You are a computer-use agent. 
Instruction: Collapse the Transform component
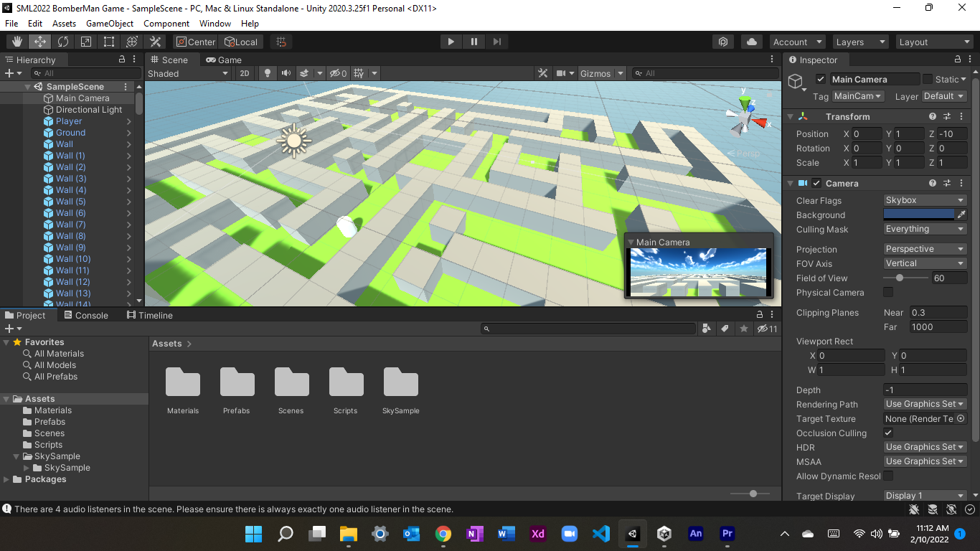[x=790, y=116]
